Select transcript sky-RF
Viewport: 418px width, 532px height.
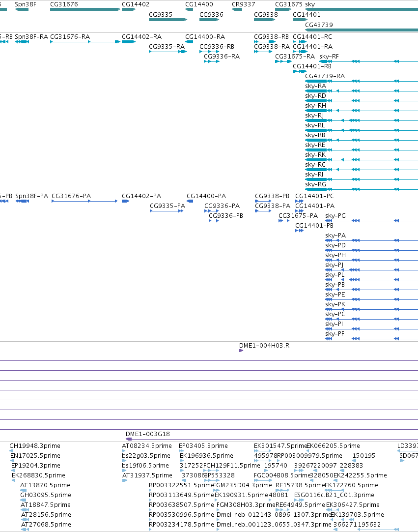(329, 57)
